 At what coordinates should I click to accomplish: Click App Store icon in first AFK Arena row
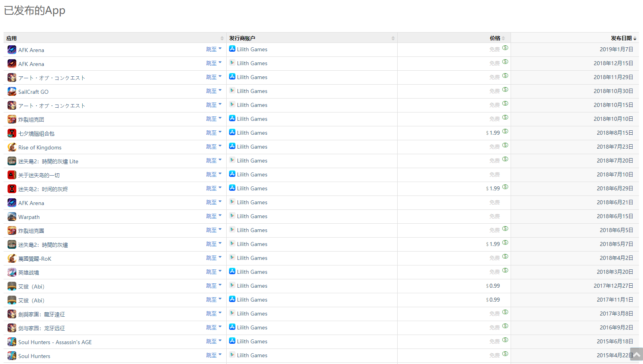pos(232,49)
